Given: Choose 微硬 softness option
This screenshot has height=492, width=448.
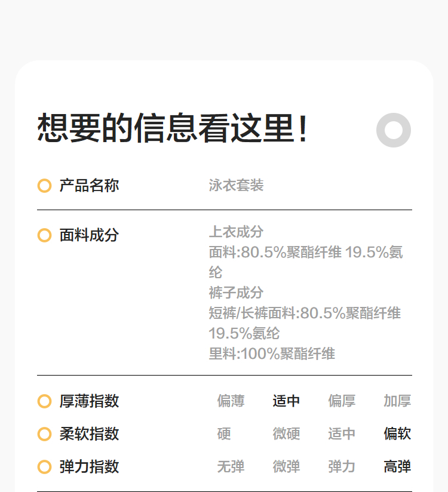Looking at the screenshot, I should (x=286, y=434).
